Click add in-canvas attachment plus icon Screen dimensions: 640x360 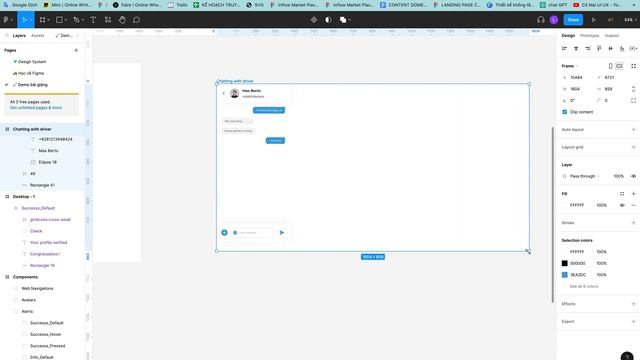224,232
